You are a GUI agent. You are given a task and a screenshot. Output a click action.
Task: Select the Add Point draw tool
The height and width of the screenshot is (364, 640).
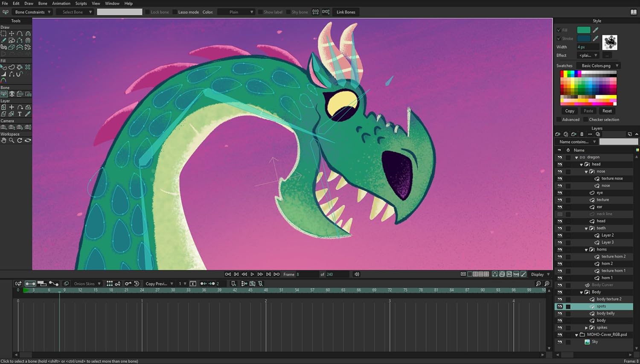point(20,32)
